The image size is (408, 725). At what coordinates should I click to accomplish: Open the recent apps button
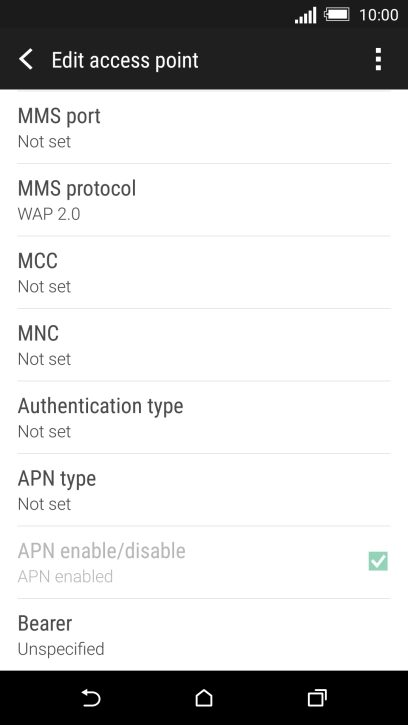[317, 698]
